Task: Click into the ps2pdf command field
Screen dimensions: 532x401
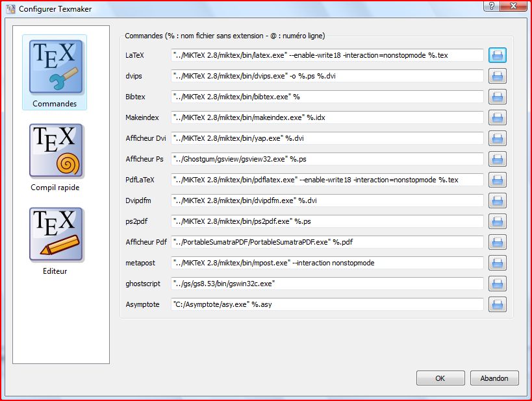Action: (327, 221)
